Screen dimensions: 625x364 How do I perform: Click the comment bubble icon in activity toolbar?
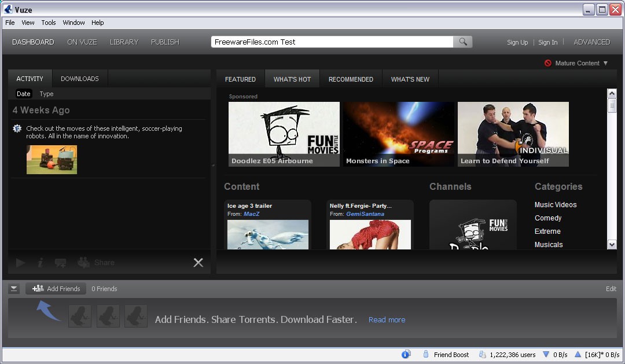pos(61,263)
